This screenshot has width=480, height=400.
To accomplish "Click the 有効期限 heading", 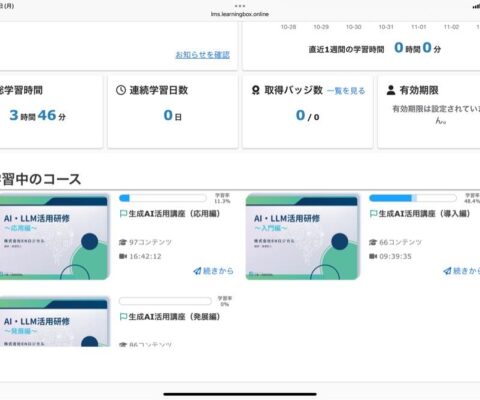I will coord(419,90).
